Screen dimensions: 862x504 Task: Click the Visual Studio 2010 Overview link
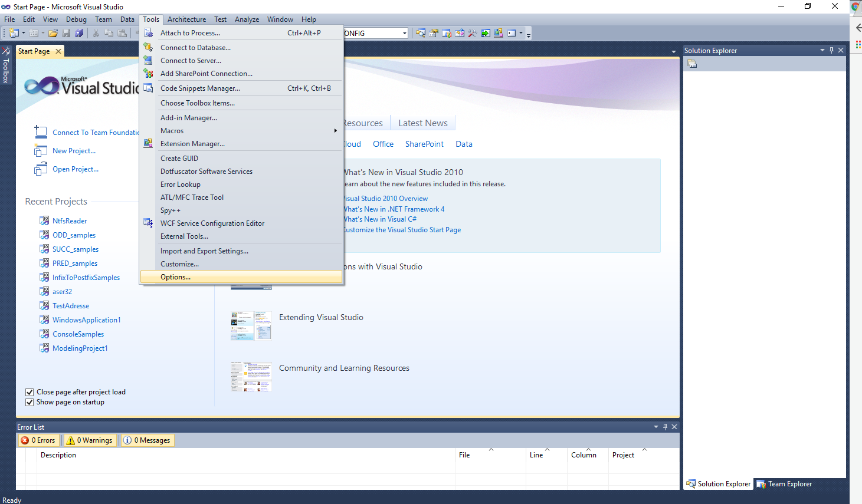pyautogui.click(x=386, y=199)
